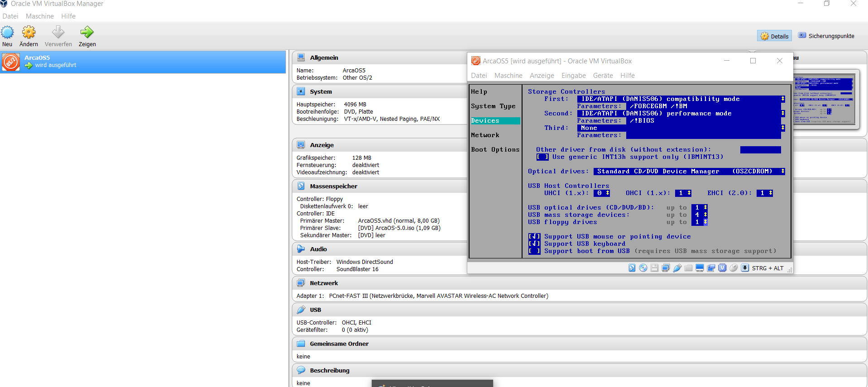Click the Neu (new VM) toolbar icon
The image size is (868, 387).
tap(7, 32)
